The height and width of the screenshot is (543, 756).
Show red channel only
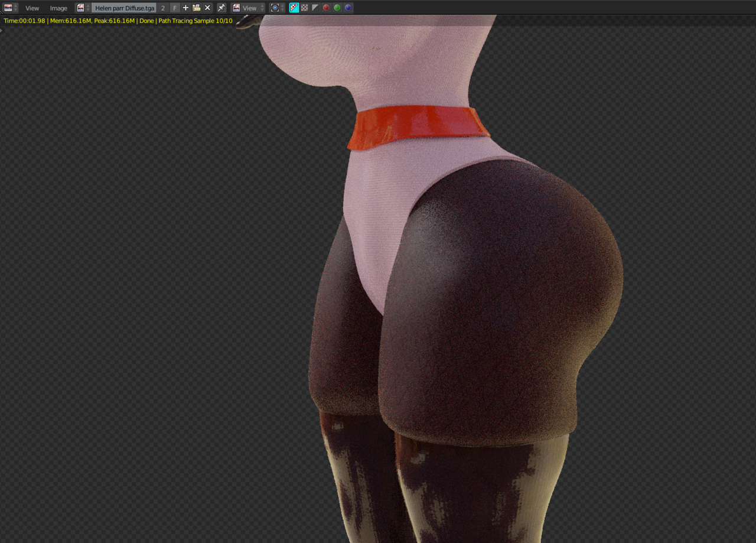click(326, 8)
